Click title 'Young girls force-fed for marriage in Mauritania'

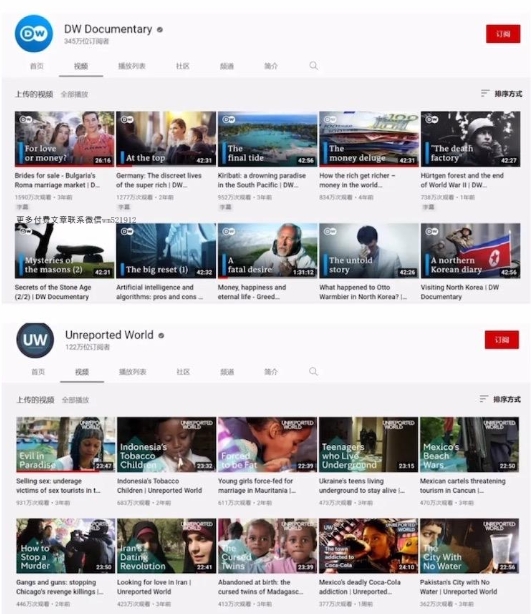[257, 486]
